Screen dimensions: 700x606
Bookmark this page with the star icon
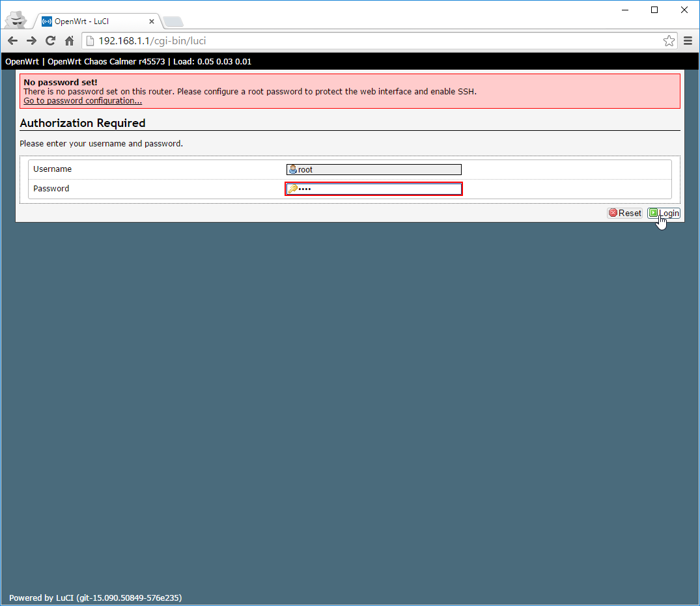point(669,41)
